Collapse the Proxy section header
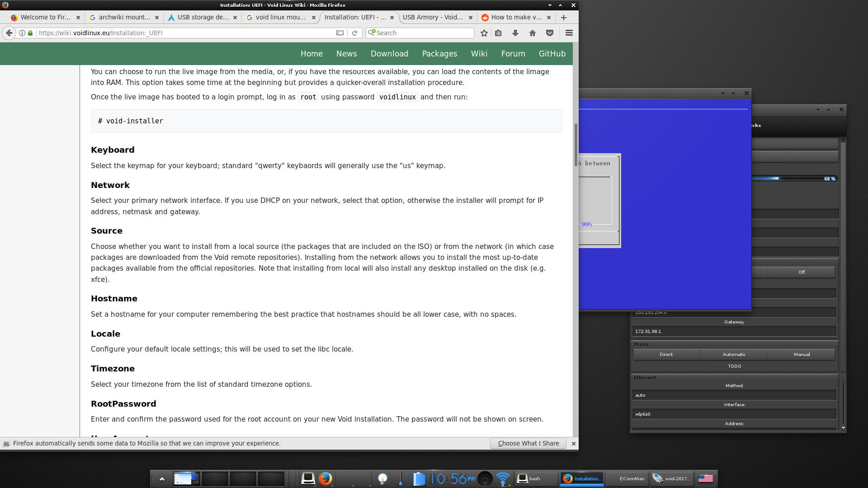Viewport: 868px width, 488px height. coord(734,344)
